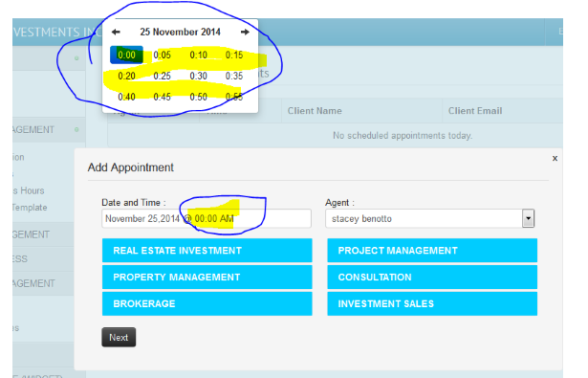The image size is (588, 378).
Task: Select the 0:45 time slot
Action: (162, 98)
